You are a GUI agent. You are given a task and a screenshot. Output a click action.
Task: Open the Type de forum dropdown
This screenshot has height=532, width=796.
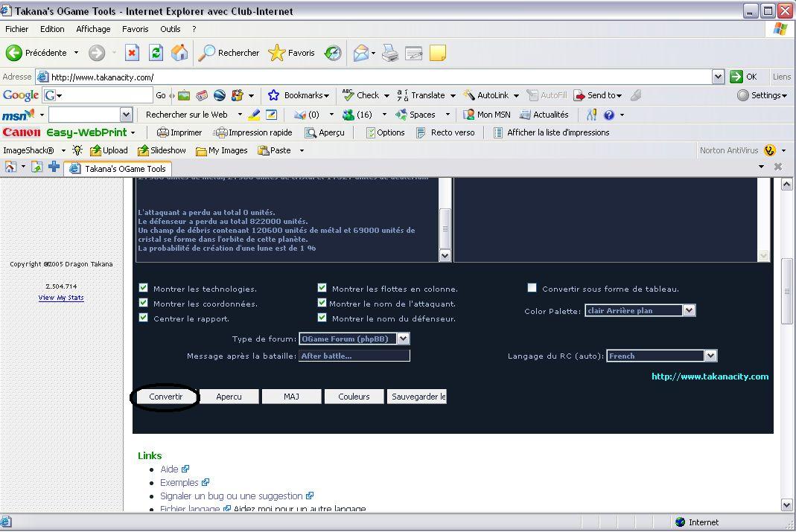402,339
